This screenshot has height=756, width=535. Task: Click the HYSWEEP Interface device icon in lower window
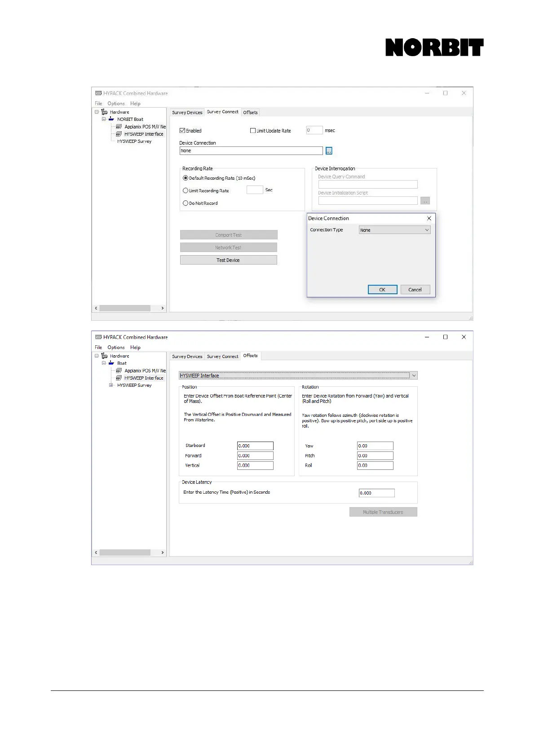click(119, 378)
